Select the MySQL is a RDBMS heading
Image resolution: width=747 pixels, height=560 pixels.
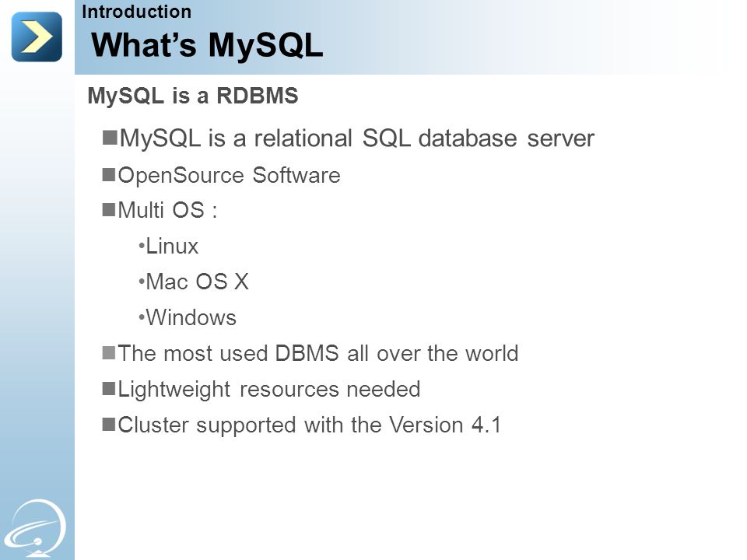[x=193, y=96]
